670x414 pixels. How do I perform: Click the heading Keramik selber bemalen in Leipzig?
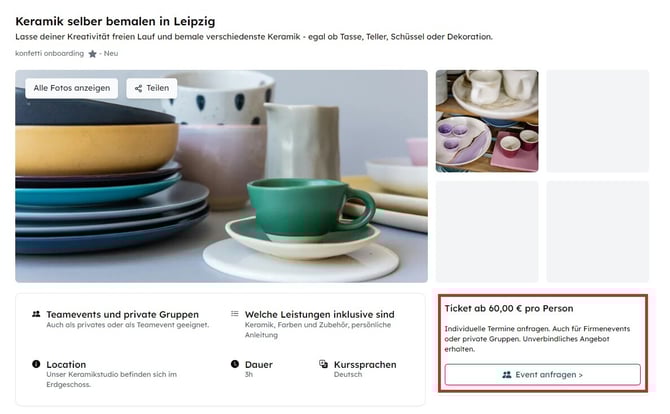[115, 20]
